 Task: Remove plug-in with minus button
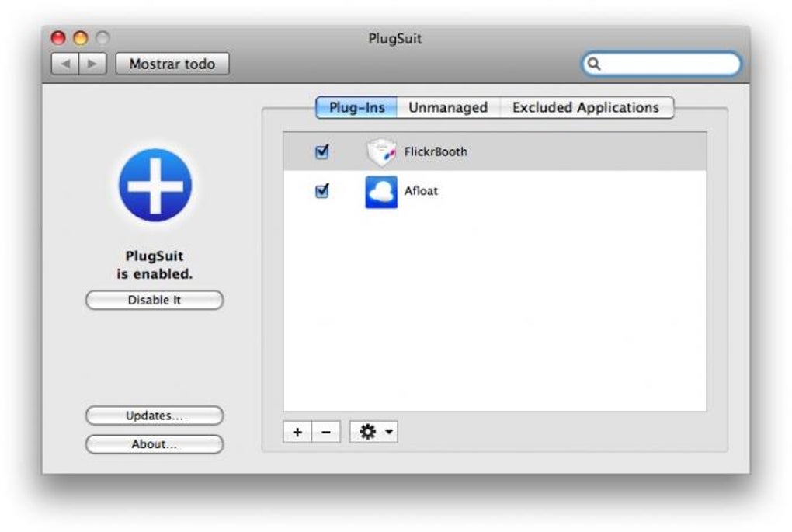click(x=326, y=432)
